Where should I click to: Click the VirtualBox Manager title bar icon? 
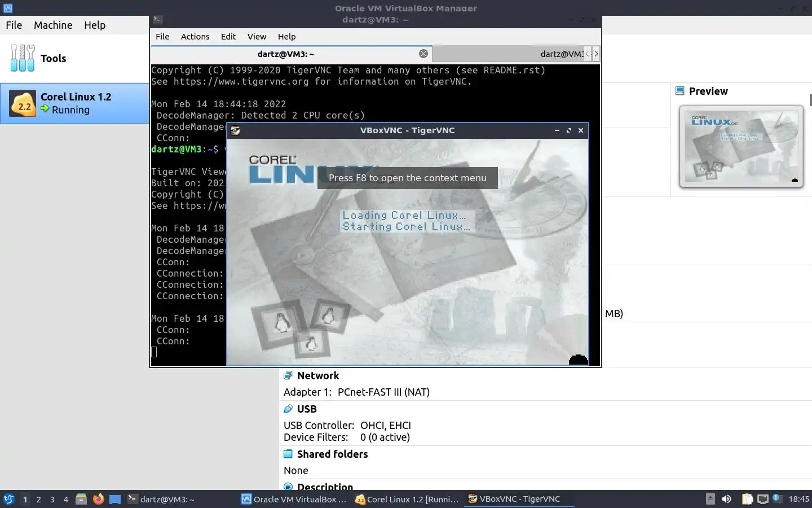[x=7, y=8]
